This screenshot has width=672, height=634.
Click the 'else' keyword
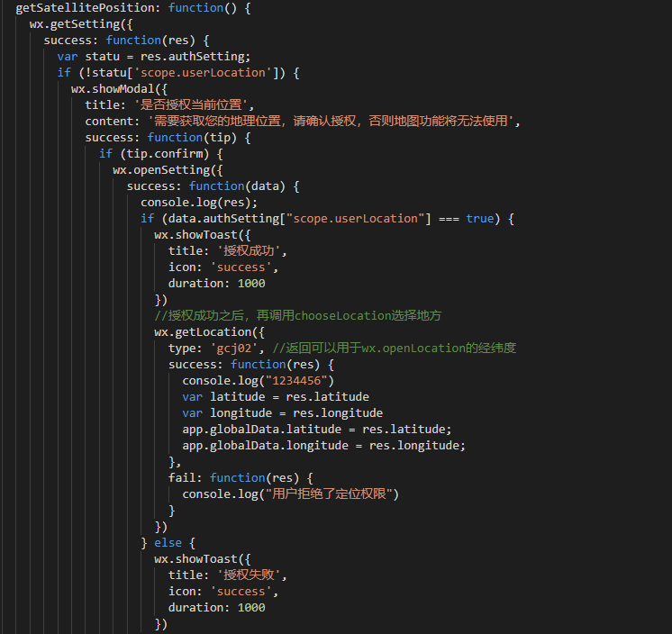[168, 543]
